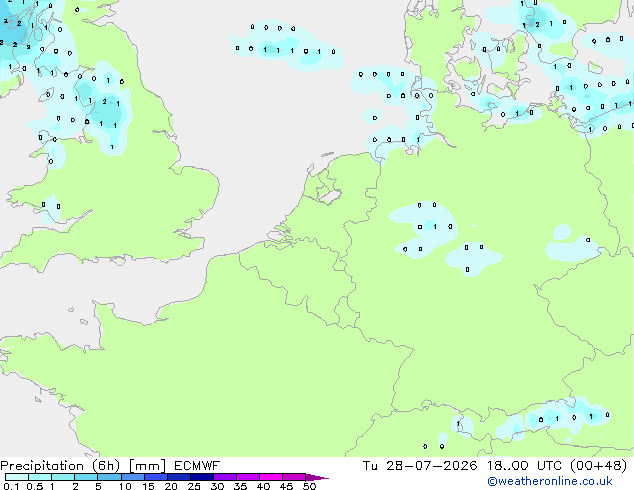634x490 pixels.
Task: Select the 15–20 mm legend color swatch
Action: (x=155, y=477)
